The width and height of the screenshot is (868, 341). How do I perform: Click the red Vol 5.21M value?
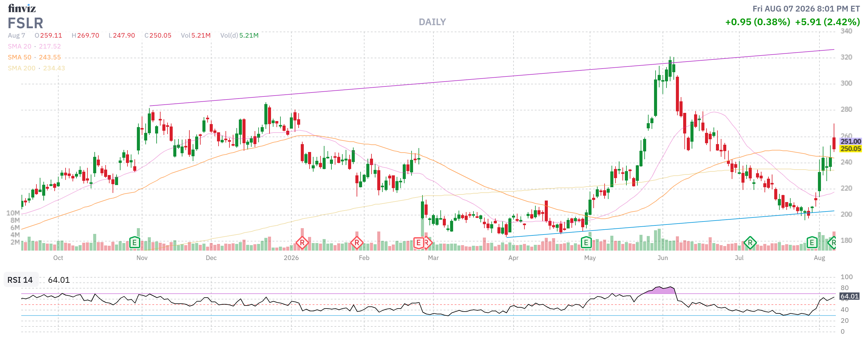[201, 35]
